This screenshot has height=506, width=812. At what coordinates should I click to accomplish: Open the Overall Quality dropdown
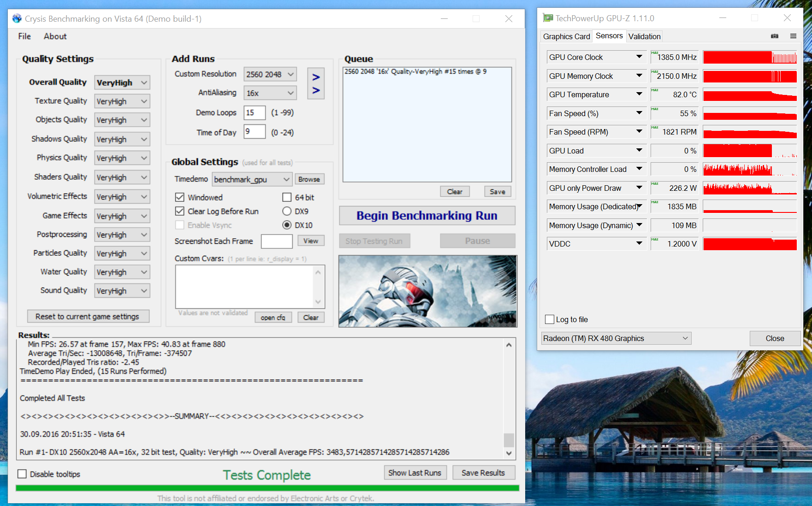point(122,82)
